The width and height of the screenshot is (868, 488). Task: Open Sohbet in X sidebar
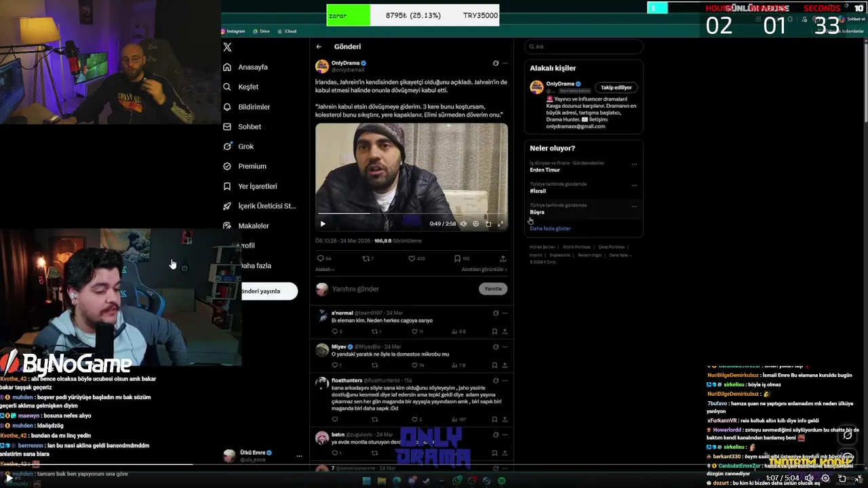242,127
